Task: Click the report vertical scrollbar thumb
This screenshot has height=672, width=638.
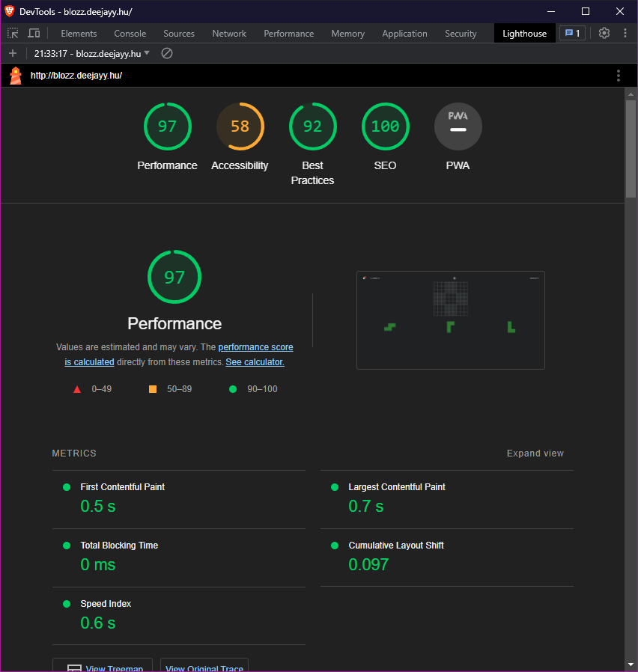Action: [631, 149]
